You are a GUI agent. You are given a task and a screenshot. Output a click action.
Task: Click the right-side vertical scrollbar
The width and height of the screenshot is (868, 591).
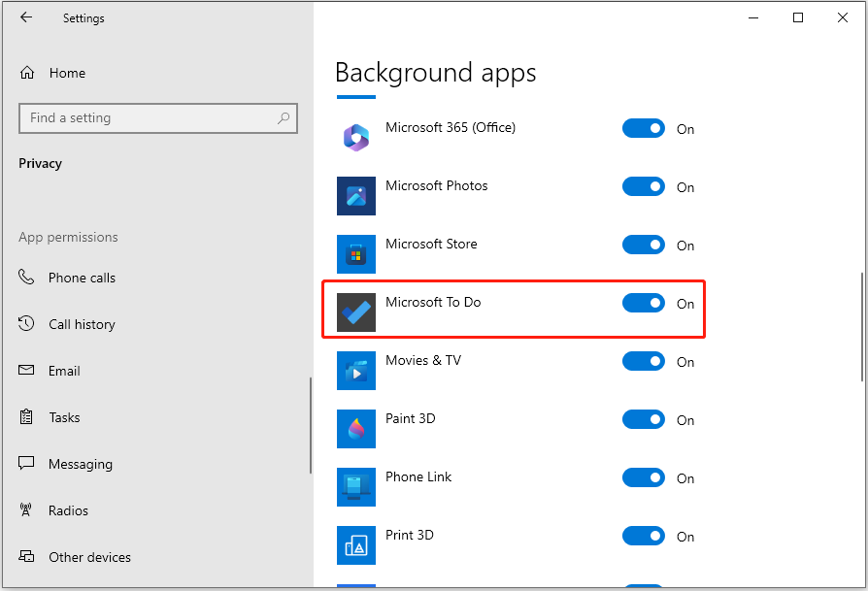[x=861, y=326]
